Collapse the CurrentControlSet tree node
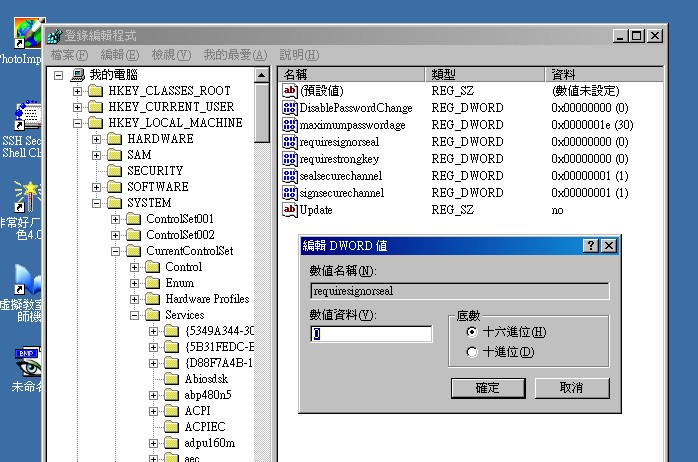 point(116,251)
